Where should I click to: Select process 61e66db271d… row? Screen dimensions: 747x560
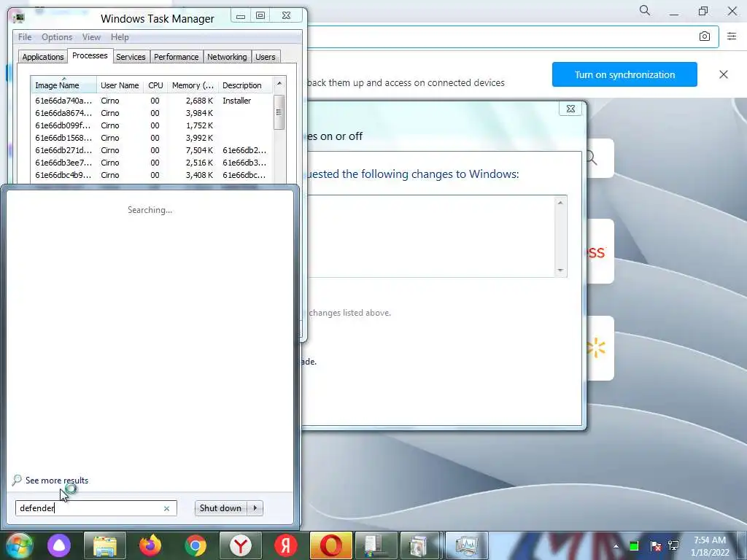[x=152, y=150]
